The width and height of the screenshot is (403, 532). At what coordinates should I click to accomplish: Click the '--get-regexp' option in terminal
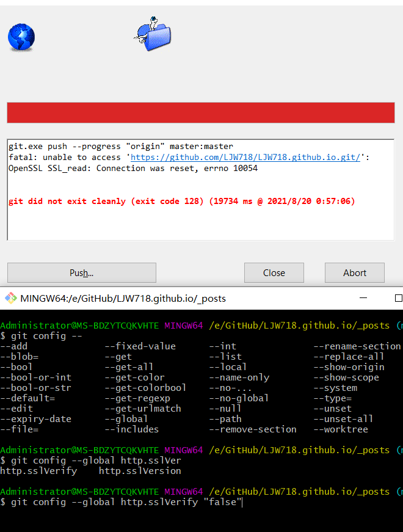pyautogui.click(x=137, y=398)
